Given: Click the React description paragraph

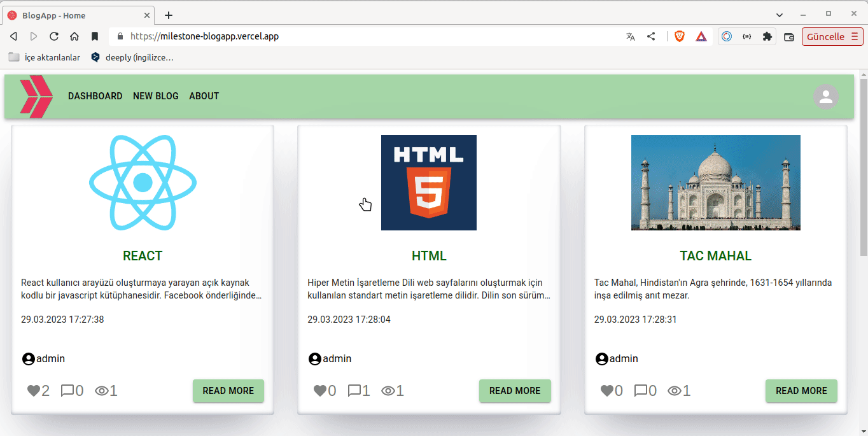Looking at the screenshot, I should 142,289.
